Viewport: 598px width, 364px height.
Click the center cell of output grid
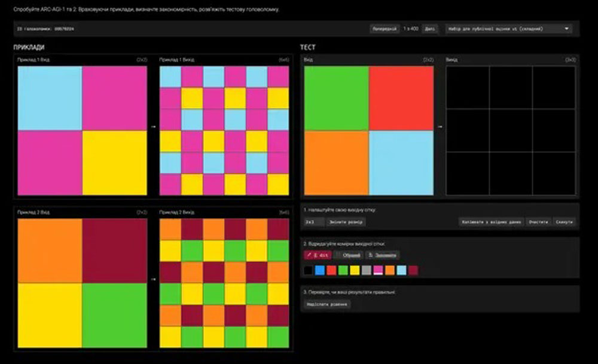[x=511, y=130]
